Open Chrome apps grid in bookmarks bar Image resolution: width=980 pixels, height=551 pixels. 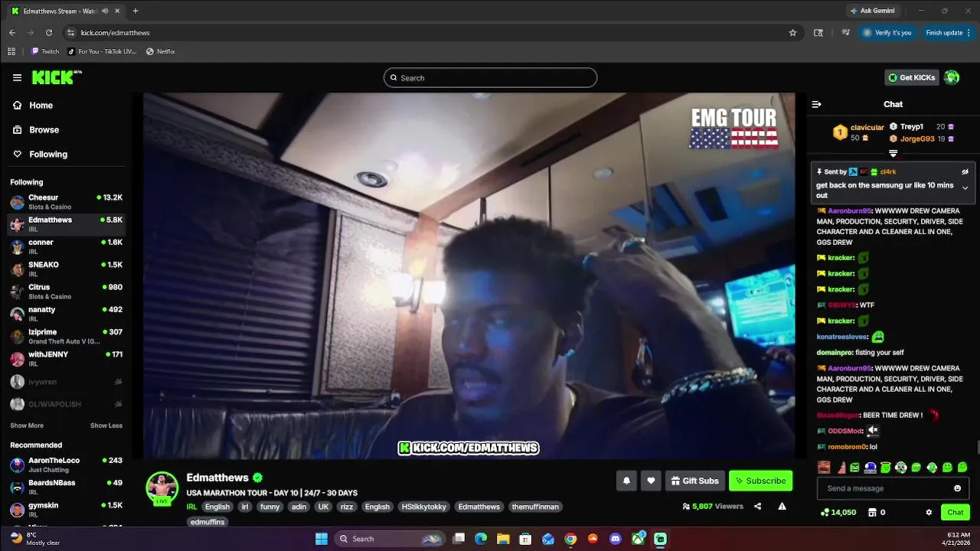coord(11,51)
